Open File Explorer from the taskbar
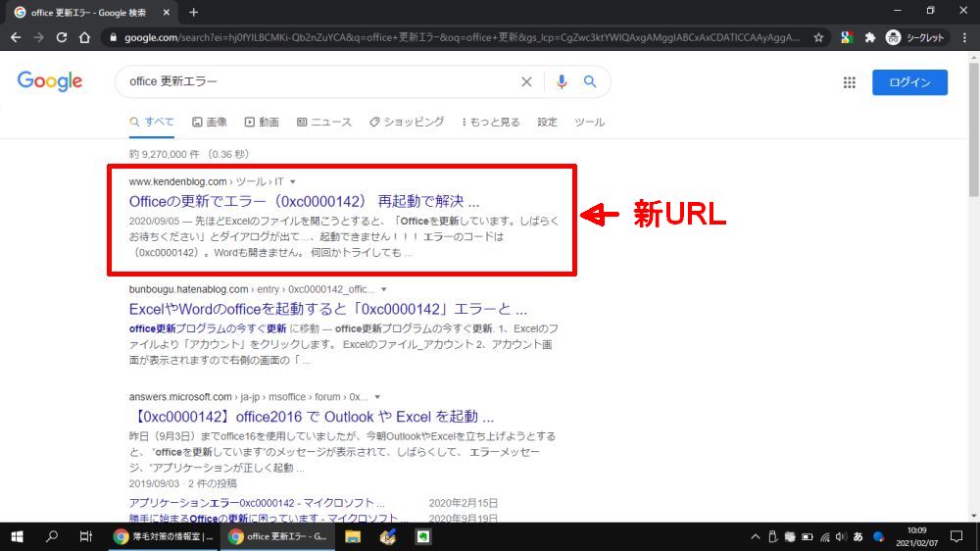 point(353,536)
